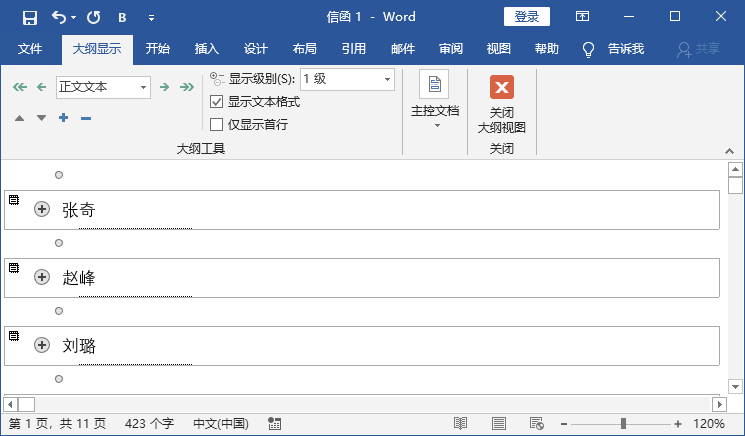Expand the 赵峰 heading plus symbol
Viewport: 745px width, 436px height.
pyautogui.click(x=42, y=277)
